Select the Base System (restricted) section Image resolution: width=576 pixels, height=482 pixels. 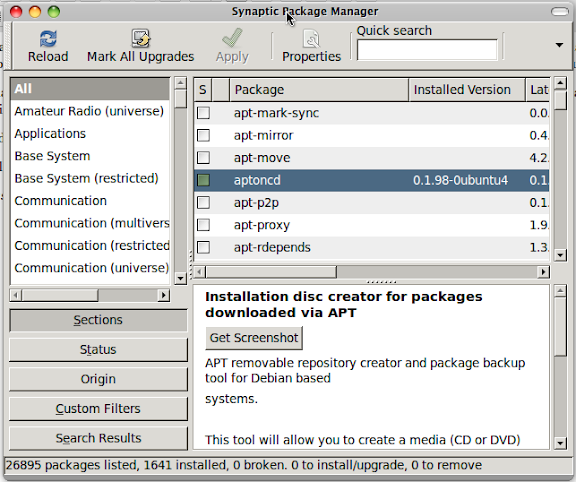pyautogui.click(x=90, y=178)
